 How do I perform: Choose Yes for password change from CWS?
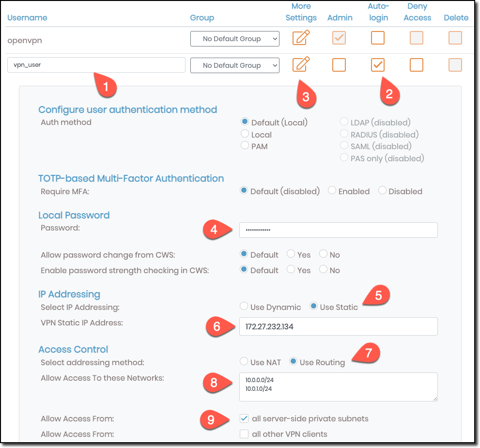(x=291, y=254)
